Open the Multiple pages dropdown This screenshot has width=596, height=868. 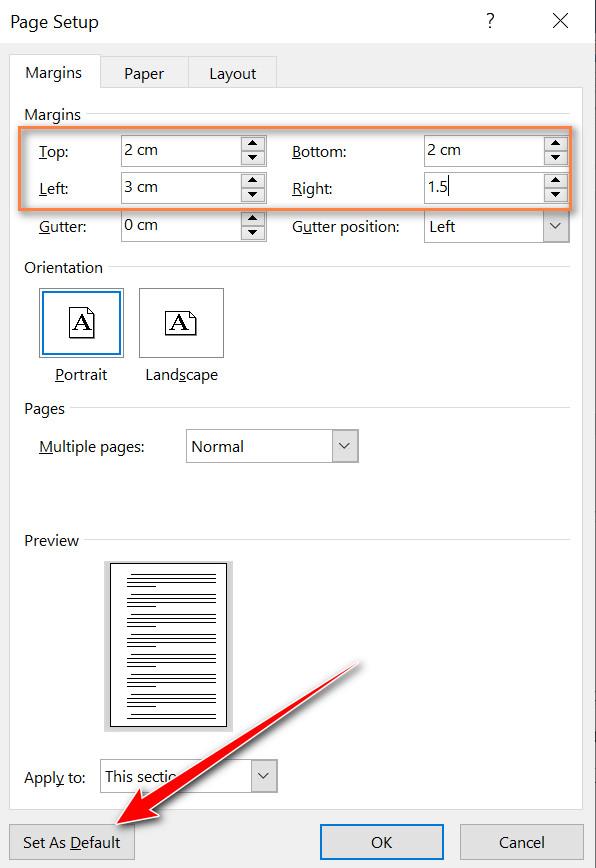click(345, 446)
